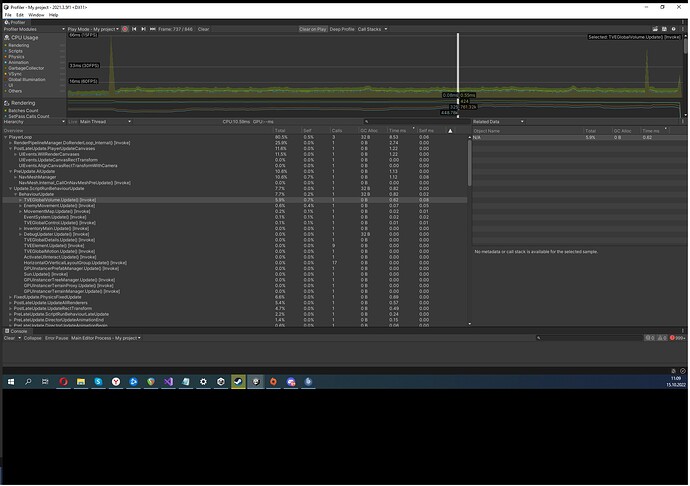Toggle console error message counter
This screenshot has height=486, width=690.
[678, 338]
